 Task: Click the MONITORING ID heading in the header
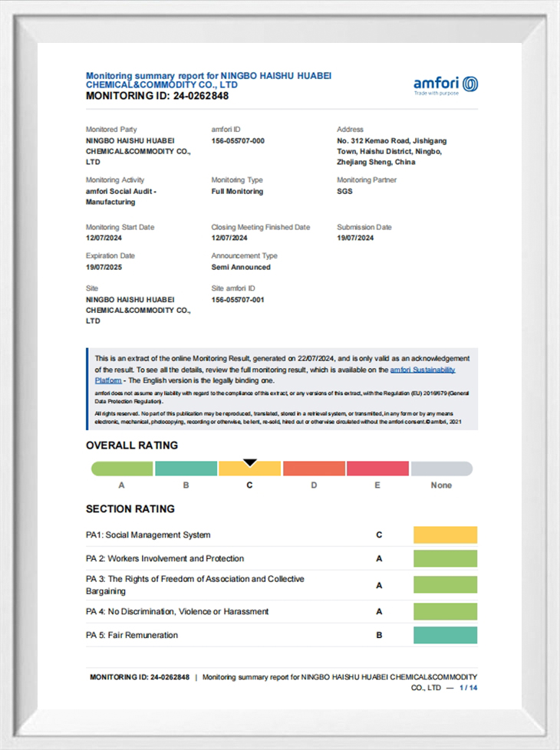click(x=156, y=97)
